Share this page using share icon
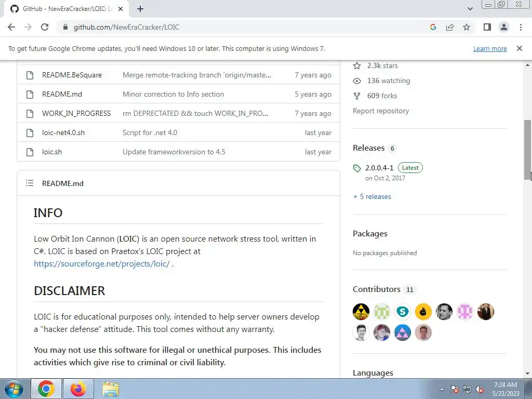Screen dimensions: 532x399 coord(450,27)
